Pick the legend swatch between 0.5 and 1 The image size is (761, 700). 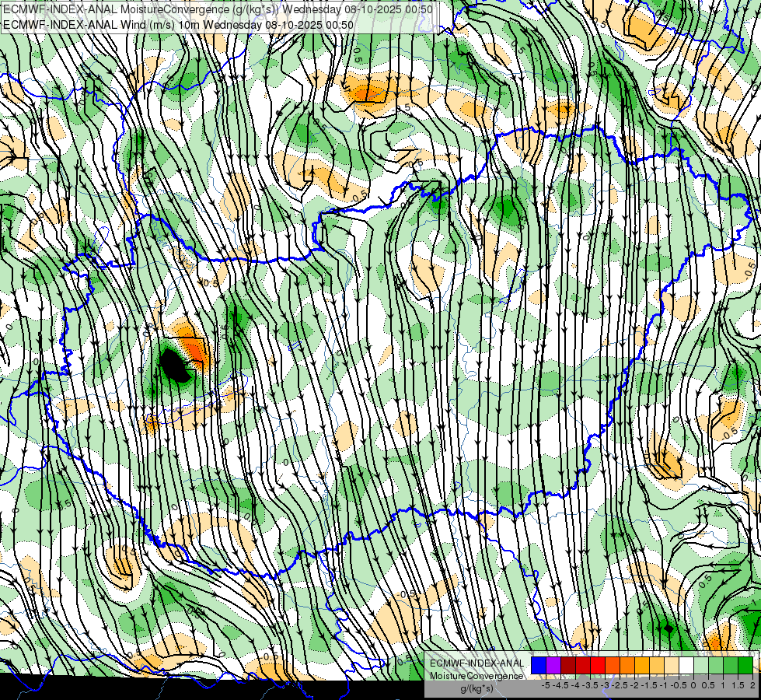[716, 666]
